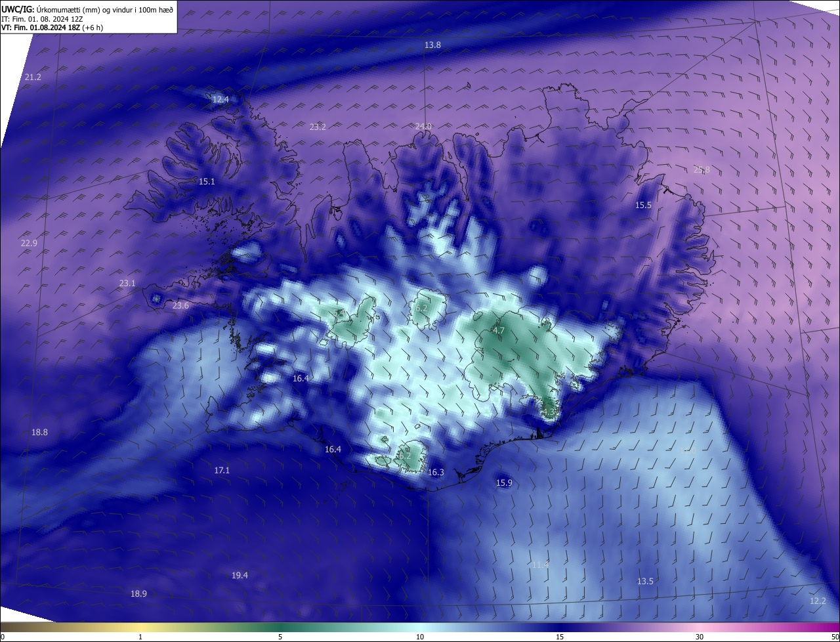The width and height of the screenshot is (840, 642).
Task: Click the 4.7 value on the ice cap
Action: pyautogui.click(x=498, y=331)
